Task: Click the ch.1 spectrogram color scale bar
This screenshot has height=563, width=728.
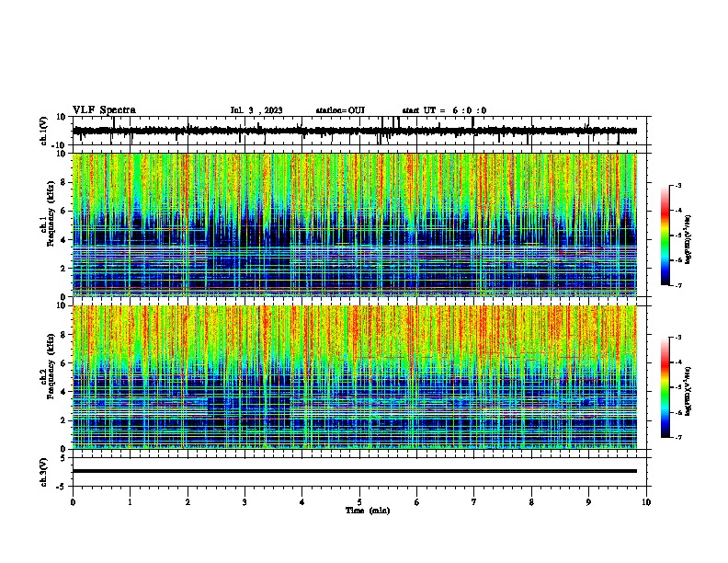Action: [665, 236]
